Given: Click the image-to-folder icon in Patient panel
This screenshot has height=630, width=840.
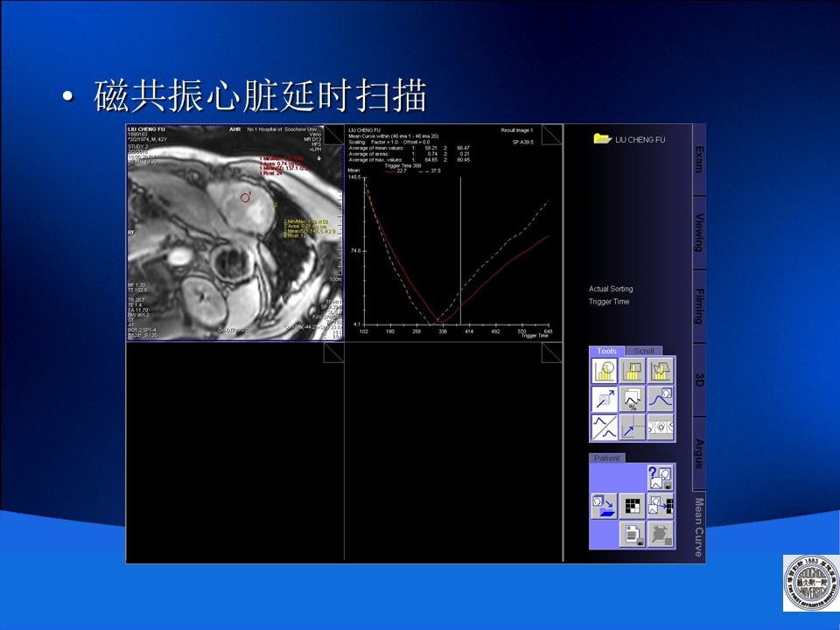Looking at the screenshot, I should tap(605, 507).
